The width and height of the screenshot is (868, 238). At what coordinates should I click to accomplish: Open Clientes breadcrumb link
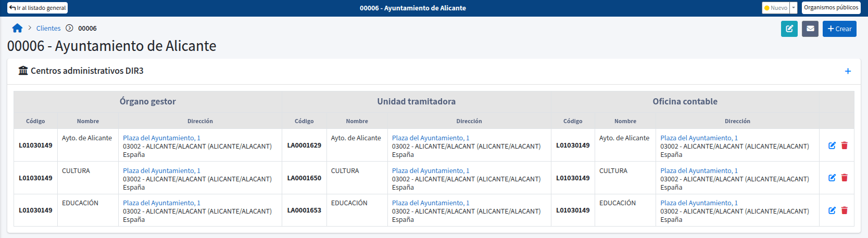click(x=48, y=28)
